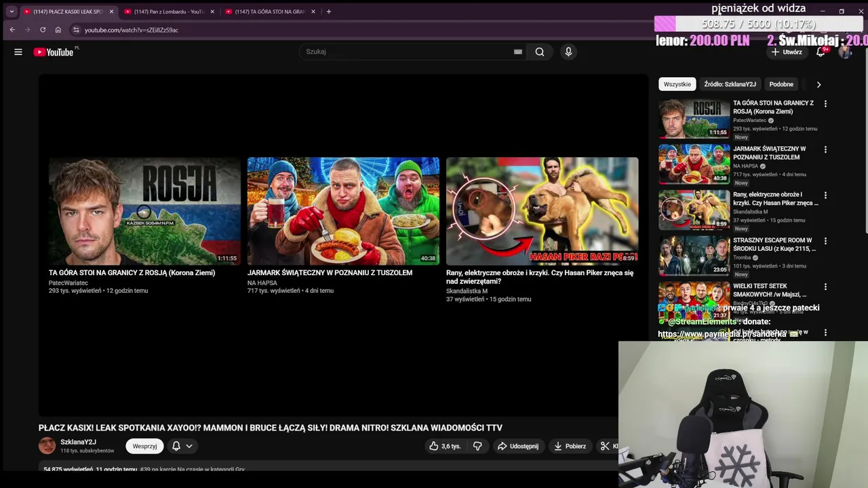This screenshot has height=488, width=868.
Task: Click the browser address bar URL
Action: point(132,30)
